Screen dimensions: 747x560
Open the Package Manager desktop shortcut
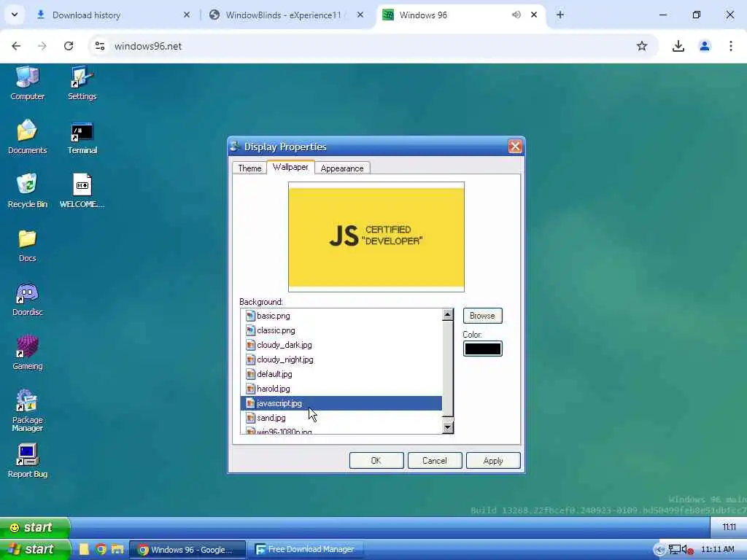27,411
